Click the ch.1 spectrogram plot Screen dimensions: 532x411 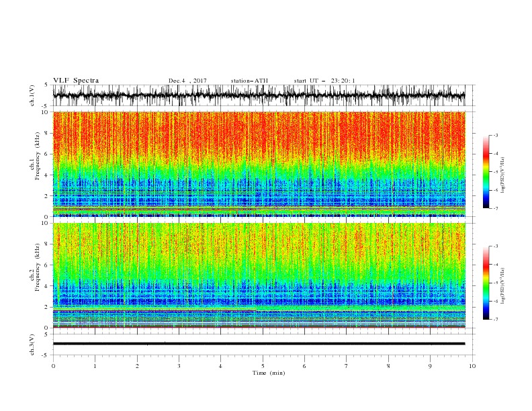pyautogui.click(x=259, y=164)
